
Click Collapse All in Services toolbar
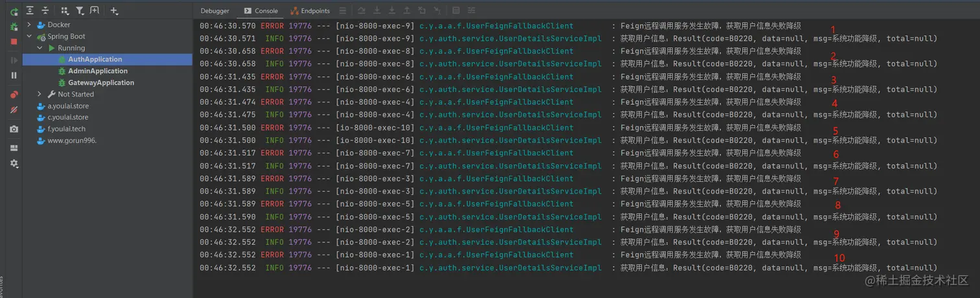(x=45, y=11)
